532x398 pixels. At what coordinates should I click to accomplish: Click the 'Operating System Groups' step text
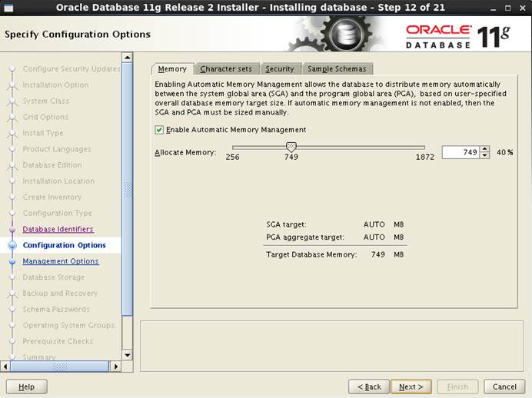coord(68,325)
